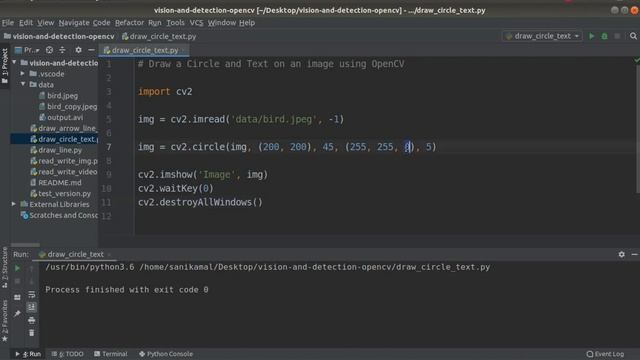Open the draw_circle_text run configuration dropdown
640x360 pixels.
[542, 36]
